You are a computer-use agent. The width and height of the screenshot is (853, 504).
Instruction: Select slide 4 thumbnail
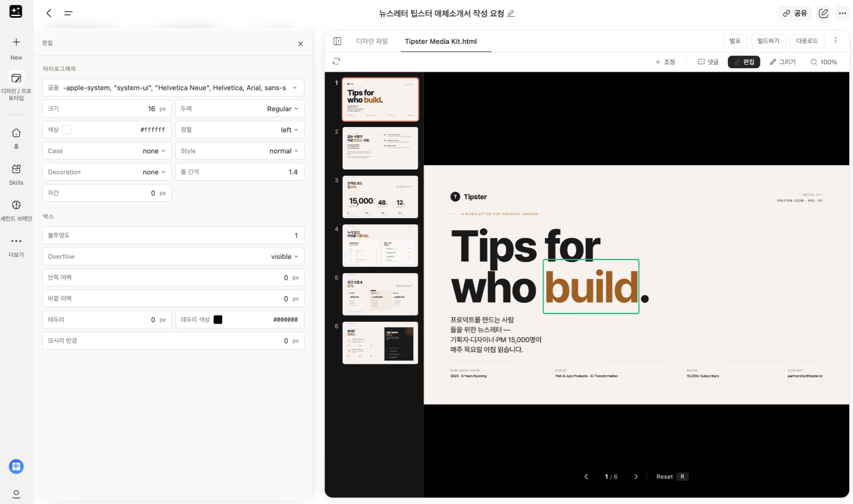click(380, 246)
